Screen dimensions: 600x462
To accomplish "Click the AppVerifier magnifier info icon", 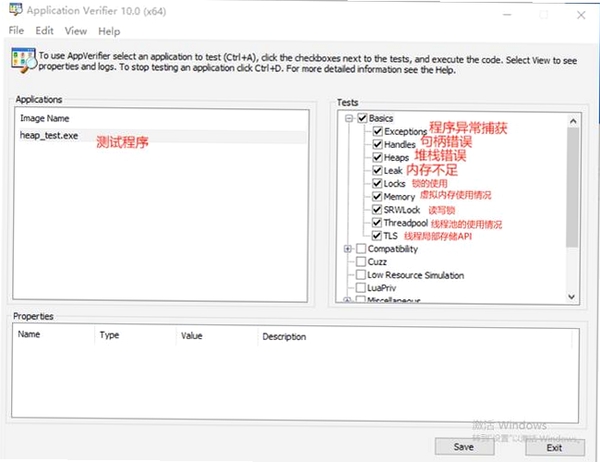I will 24,60.
